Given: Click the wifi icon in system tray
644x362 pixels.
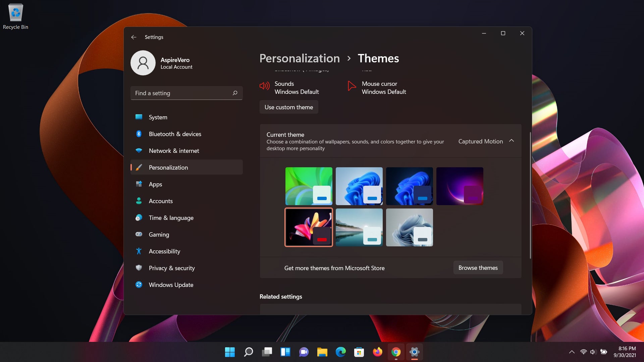Looking at the screenshot, I should pyautogui.click(x=584, y=352).
